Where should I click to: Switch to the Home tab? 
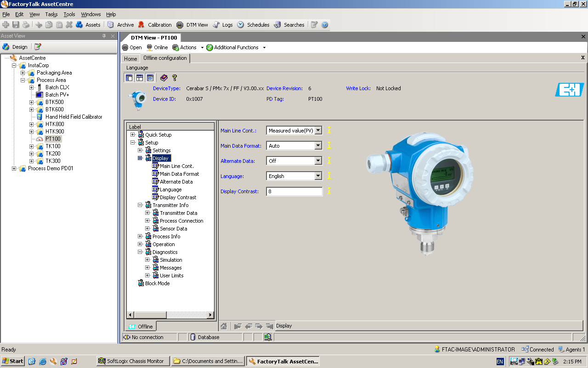coord(130,58)
